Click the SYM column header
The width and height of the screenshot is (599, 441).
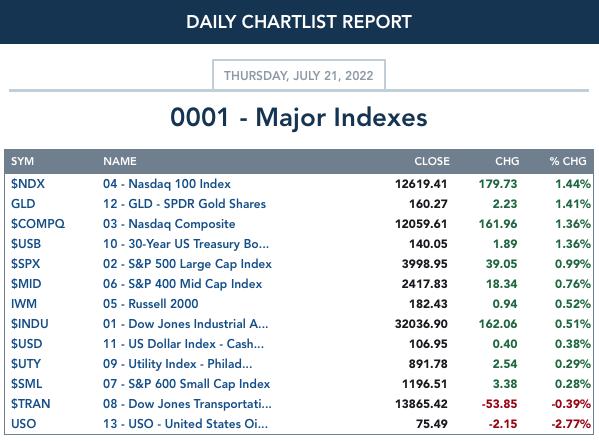tap(23, 161)
